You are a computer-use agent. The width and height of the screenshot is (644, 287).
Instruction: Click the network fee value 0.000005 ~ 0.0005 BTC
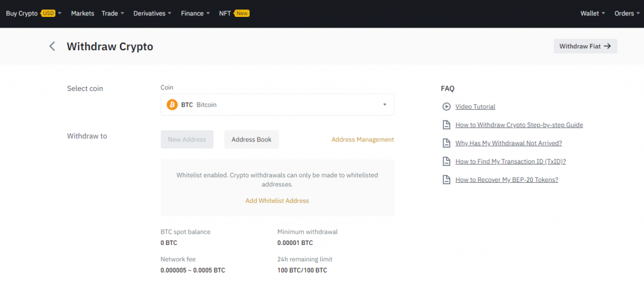[192, 270]
